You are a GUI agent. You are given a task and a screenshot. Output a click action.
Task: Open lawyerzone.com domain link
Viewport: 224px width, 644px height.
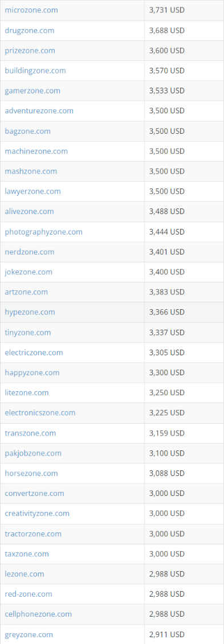(33, 191)
